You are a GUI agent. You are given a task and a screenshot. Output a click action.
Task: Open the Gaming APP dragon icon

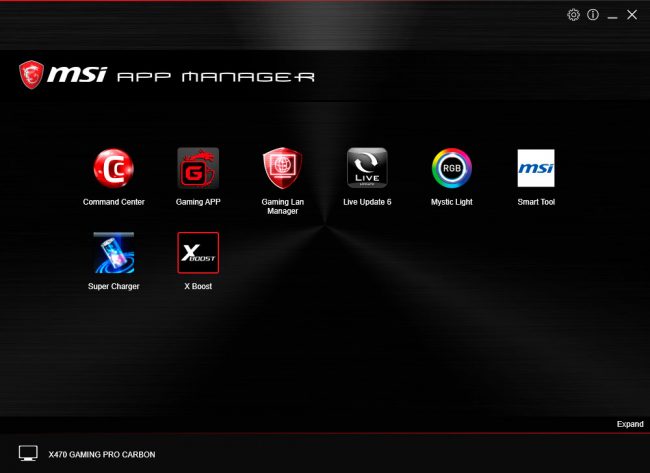[198, 168]
